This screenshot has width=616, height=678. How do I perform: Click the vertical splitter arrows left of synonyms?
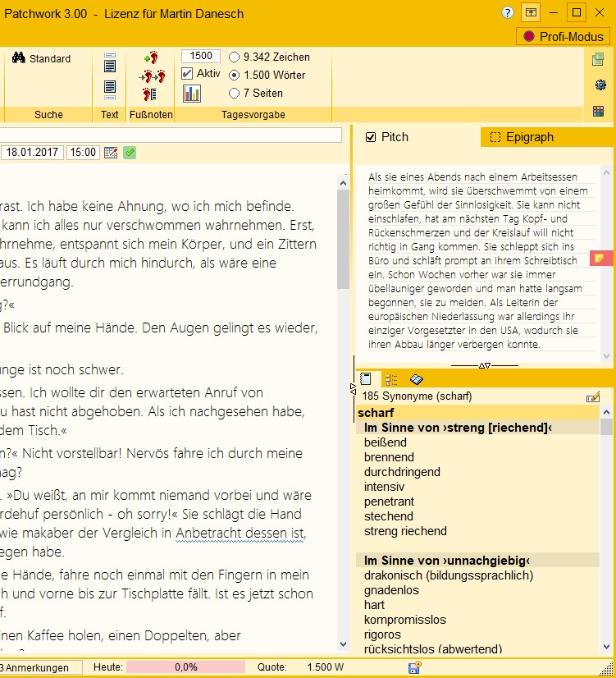point(353,389)
